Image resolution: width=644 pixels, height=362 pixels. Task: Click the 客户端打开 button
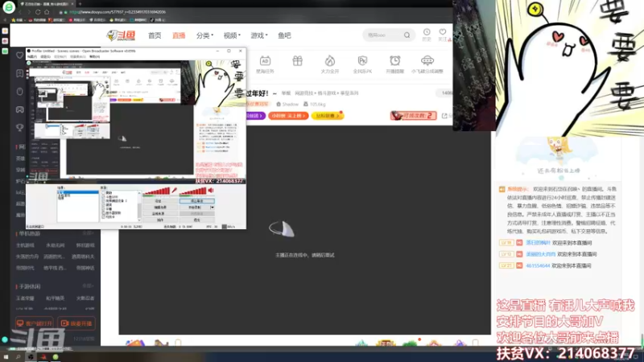coord(35,323)
